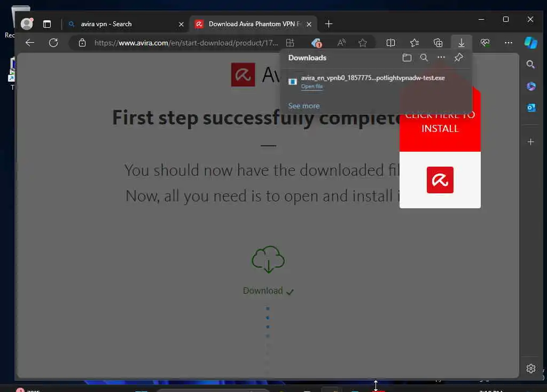Click See more in the Downloads panel
This screenshot has height=392, width=547.
(304, 106)
